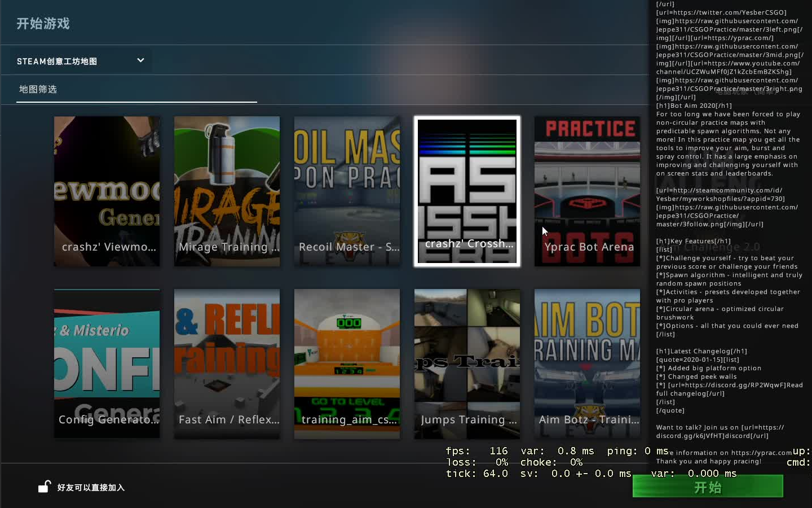Select crashz' Crosshair Generator map card

tap(467, 191)
